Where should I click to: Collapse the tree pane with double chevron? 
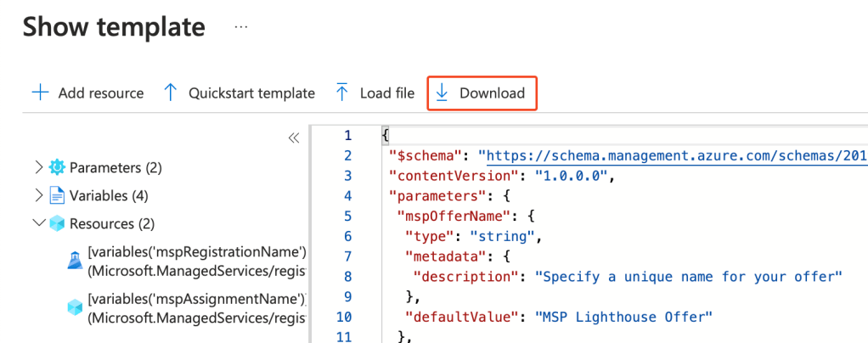[x=293, y=138]
